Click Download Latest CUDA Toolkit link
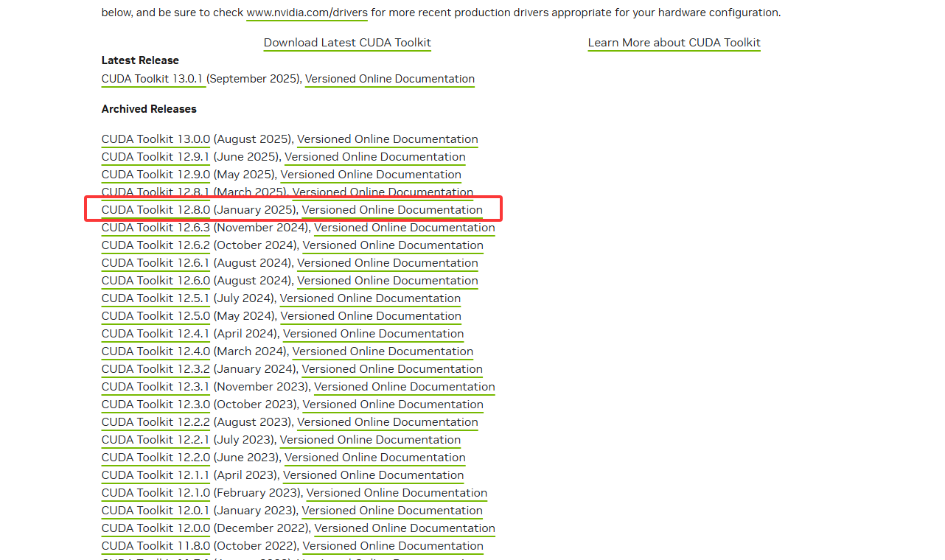Image resolution: width=945 pixels, height=560 pixels. pos(347,43)
